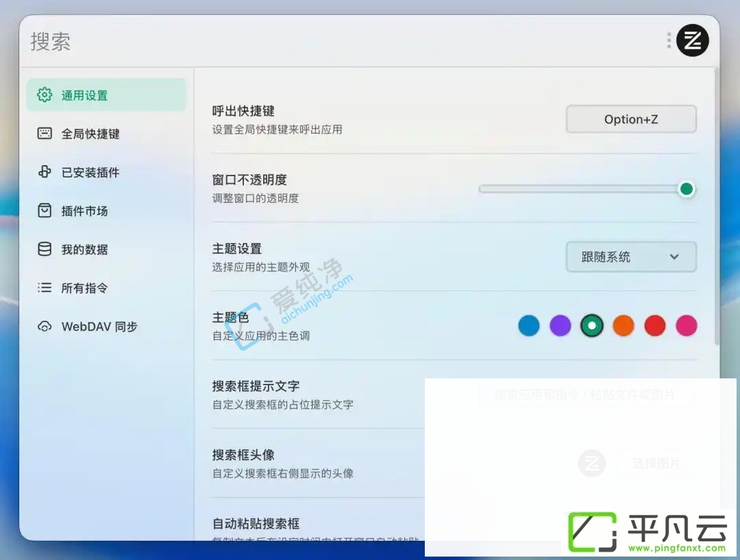Pick the red theme color
This screenshot has width=740, height=560.
pos(655,326)
